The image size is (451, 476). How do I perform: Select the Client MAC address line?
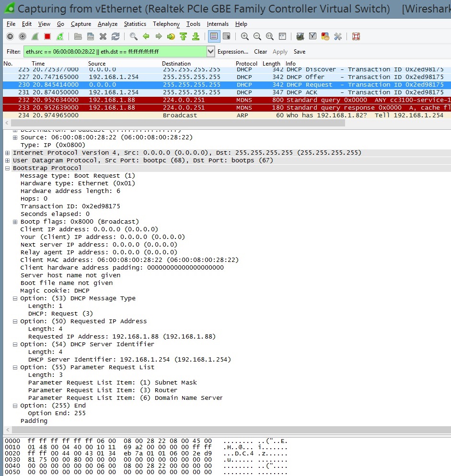click(129, 260)
